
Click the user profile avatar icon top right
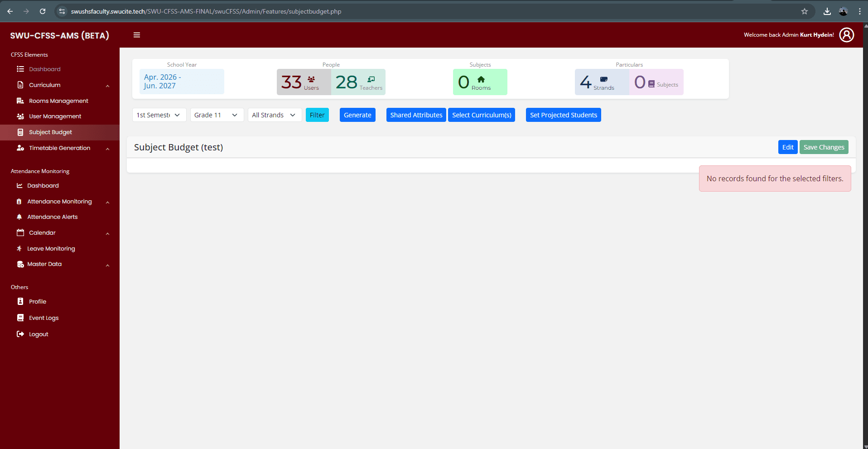[846, 34]
